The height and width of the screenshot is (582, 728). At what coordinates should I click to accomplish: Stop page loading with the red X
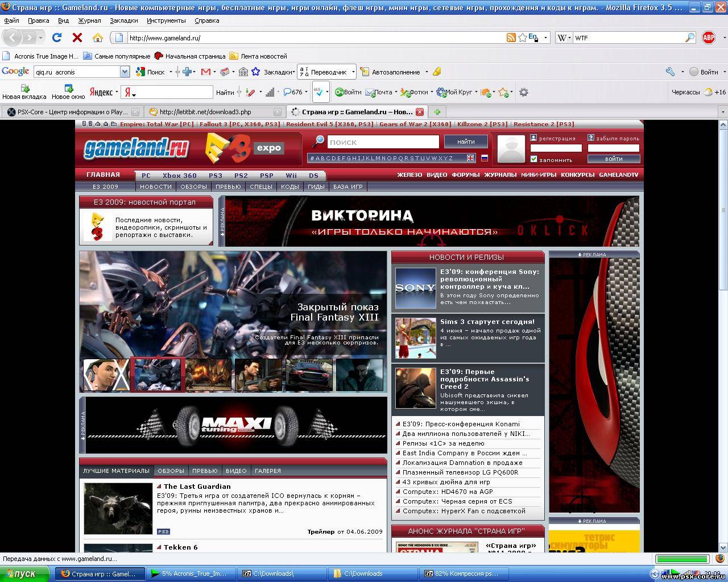pos(77,38)
